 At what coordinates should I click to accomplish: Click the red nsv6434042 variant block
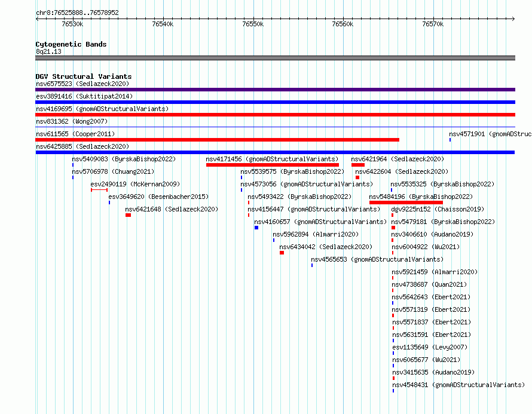282,253
